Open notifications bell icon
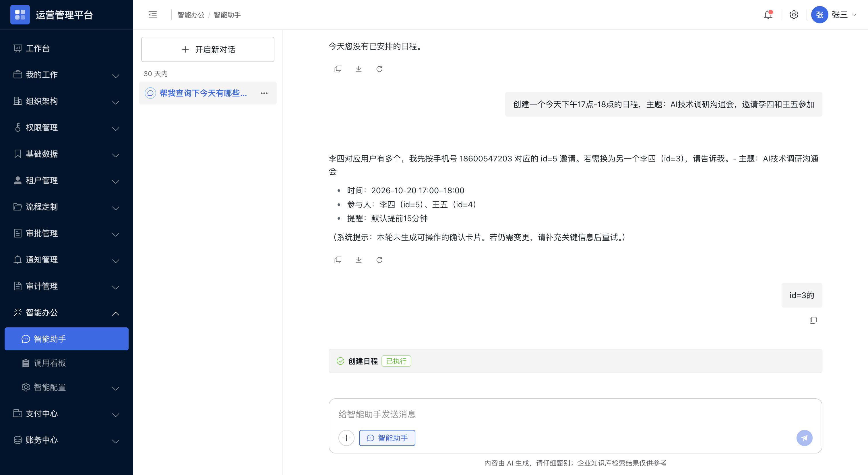 coord(768,14)
